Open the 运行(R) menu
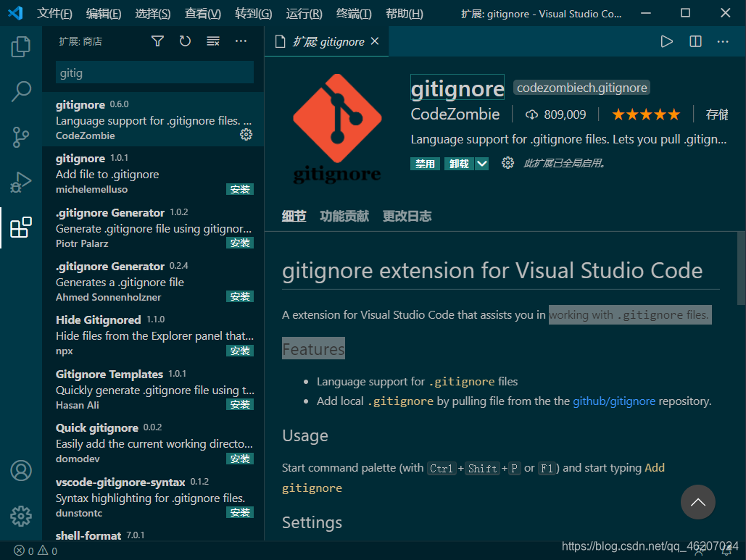 tap(304, 13)
